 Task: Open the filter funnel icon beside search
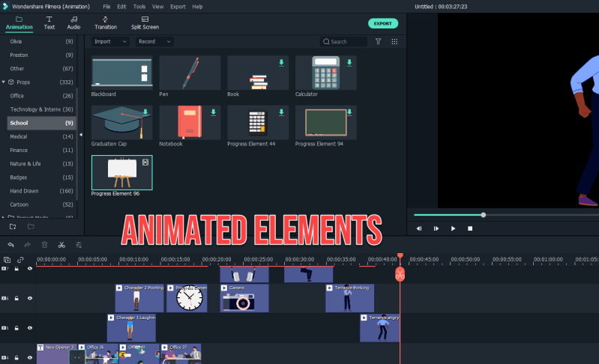click(x=379, y=42)
